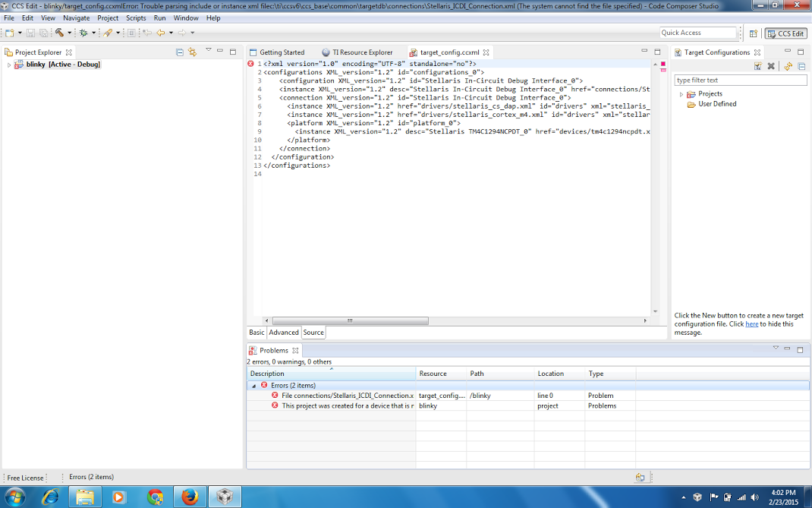The image size is (812, 508).
Task: Collapse All in Project Explorer
Action: point(180,52)
